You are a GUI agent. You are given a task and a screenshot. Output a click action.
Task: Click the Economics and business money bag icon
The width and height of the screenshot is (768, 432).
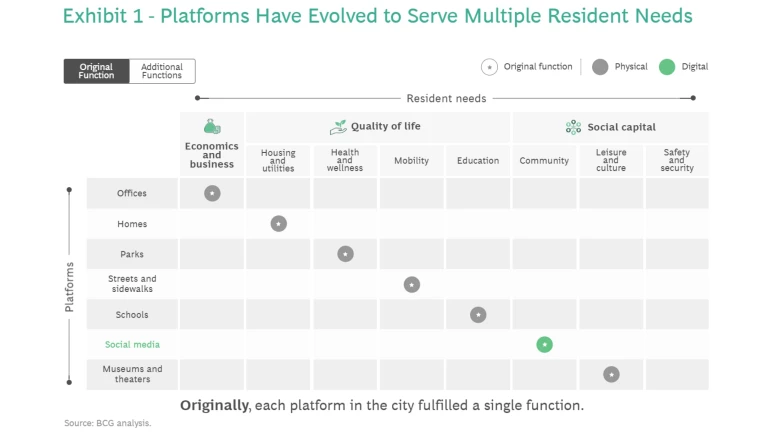pos(212,127)
